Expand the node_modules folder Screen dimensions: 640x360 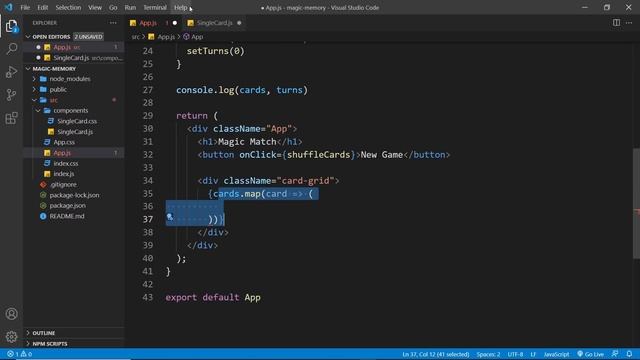(35, 79)
